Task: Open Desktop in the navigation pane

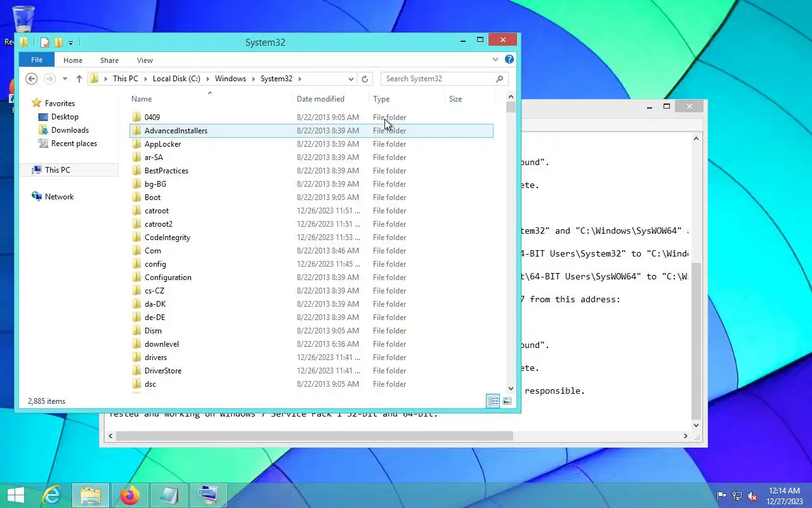Action: point(65,117)
